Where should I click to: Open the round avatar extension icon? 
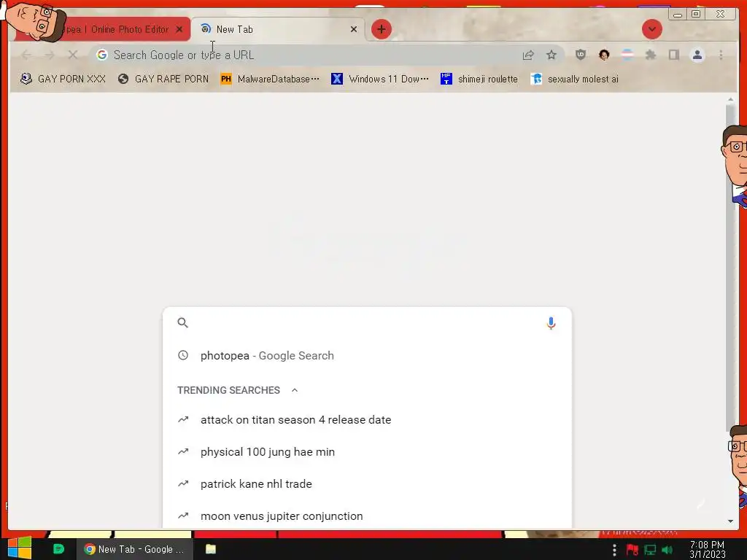point(604,55)
